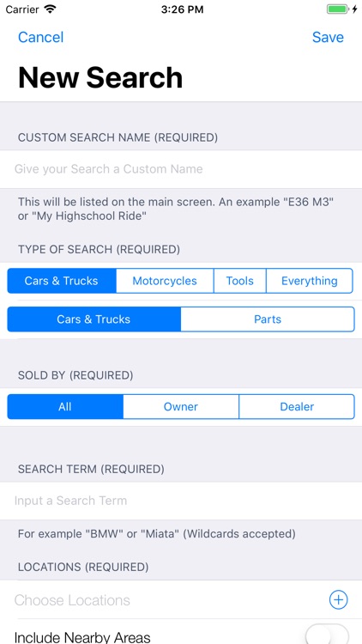The height and width of the screenshot is (644, 362).
Task: Choose Cars & Trucks sub-category segment
Action: coord(94,319)
